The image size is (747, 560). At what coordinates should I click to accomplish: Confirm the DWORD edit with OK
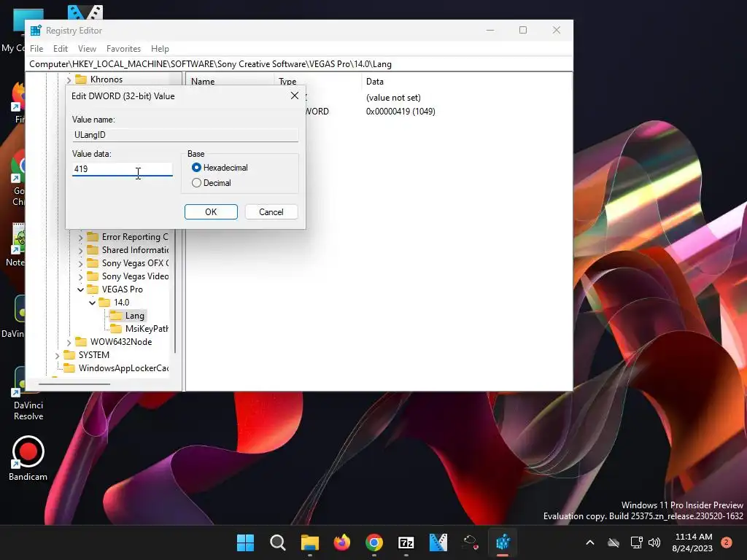pos(211,212)
